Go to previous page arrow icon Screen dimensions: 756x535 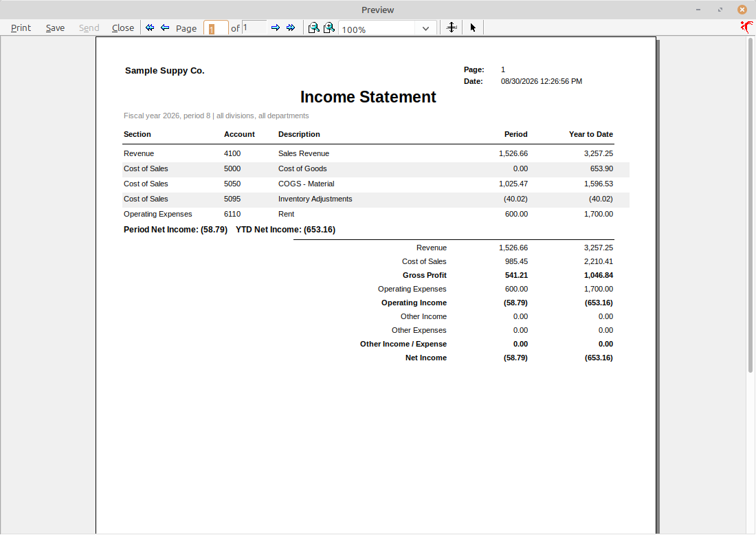tap(165, 28)
